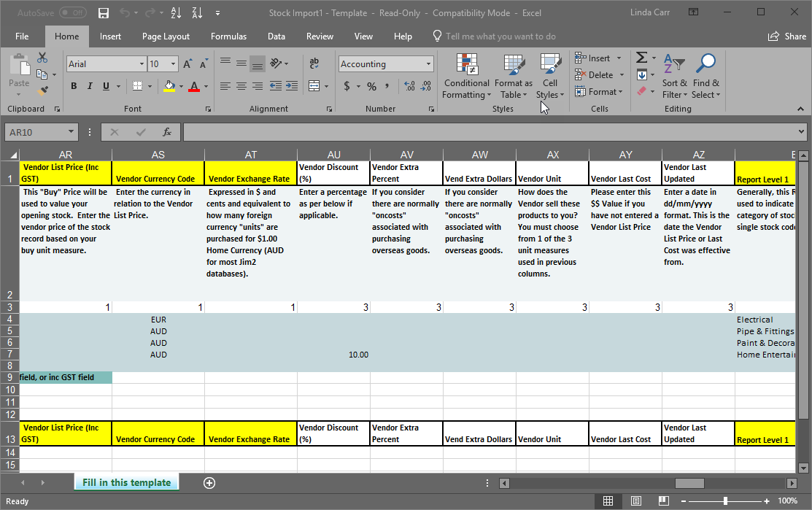This screenshot has height=510, width=812.
Task: Expand the Accounting number format dropdown
Action: pos(428,64)
